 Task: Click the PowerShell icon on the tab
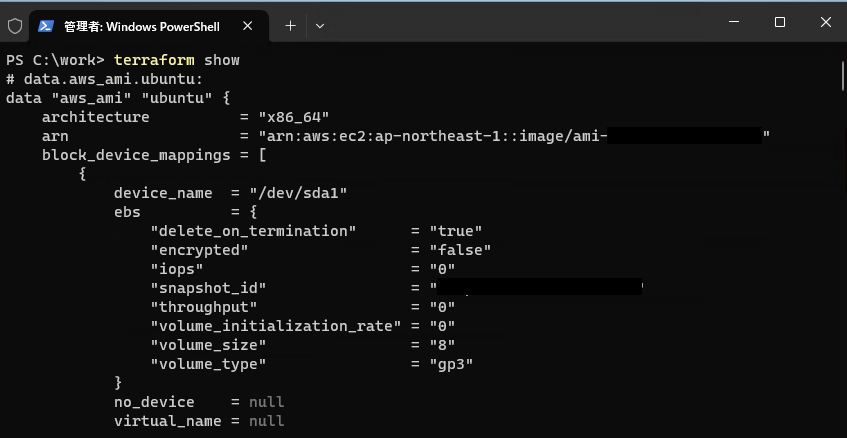(46, 26)
